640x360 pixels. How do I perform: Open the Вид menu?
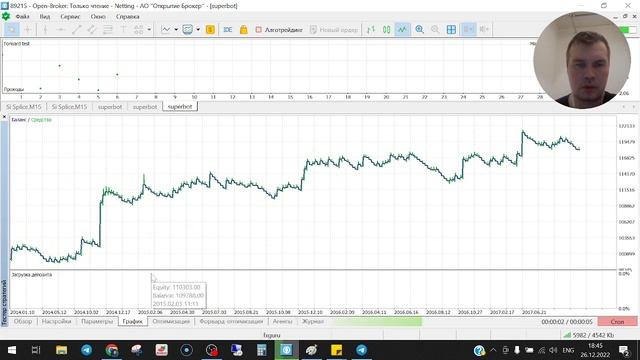pos(44,16)
